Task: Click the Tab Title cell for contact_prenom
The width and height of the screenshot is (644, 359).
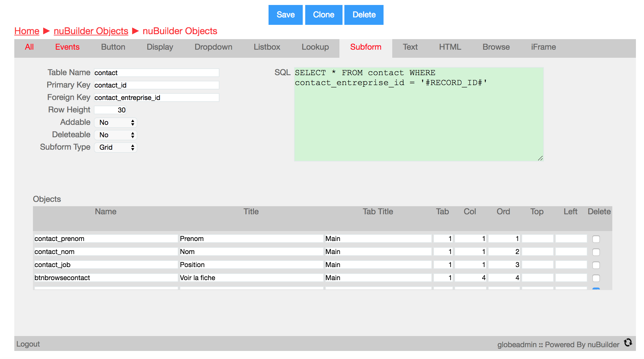Action: tap(378, 239)
